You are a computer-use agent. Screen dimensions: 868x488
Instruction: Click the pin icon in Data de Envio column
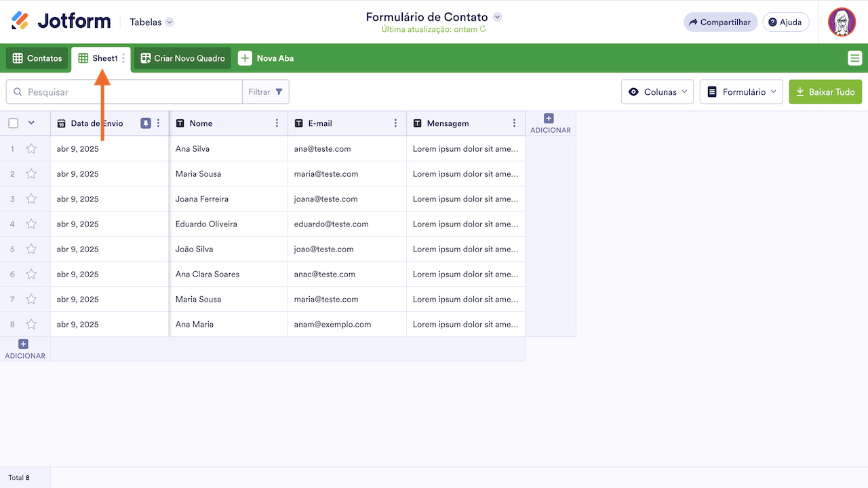(146, 123)
